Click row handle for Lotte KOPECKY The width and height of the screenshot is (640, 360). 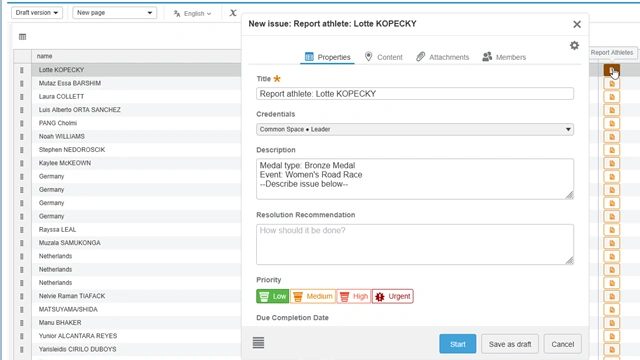click(22, 70)
